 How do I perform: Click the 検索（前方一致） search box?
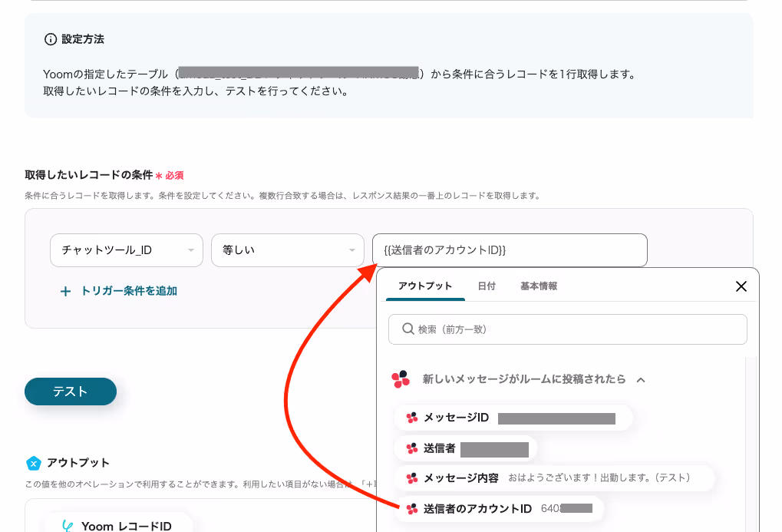point(568,329)
